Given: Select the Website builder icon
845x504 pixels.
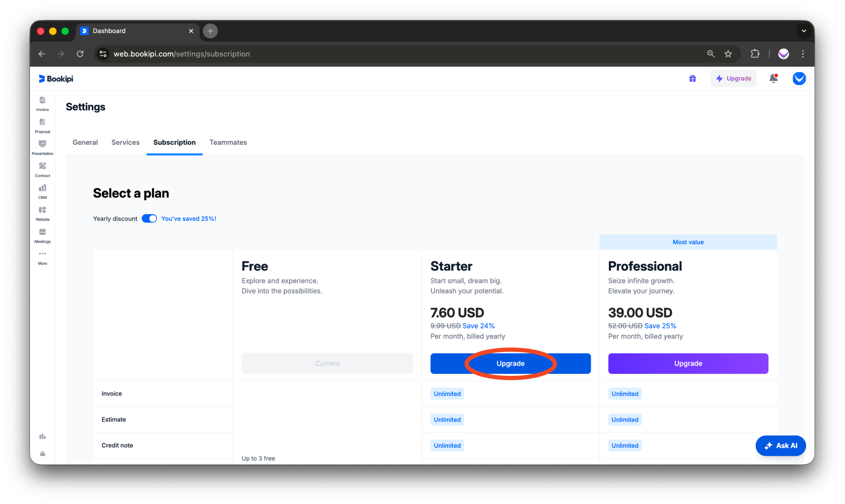Looking at the screenshot, I should click(42, 213).
